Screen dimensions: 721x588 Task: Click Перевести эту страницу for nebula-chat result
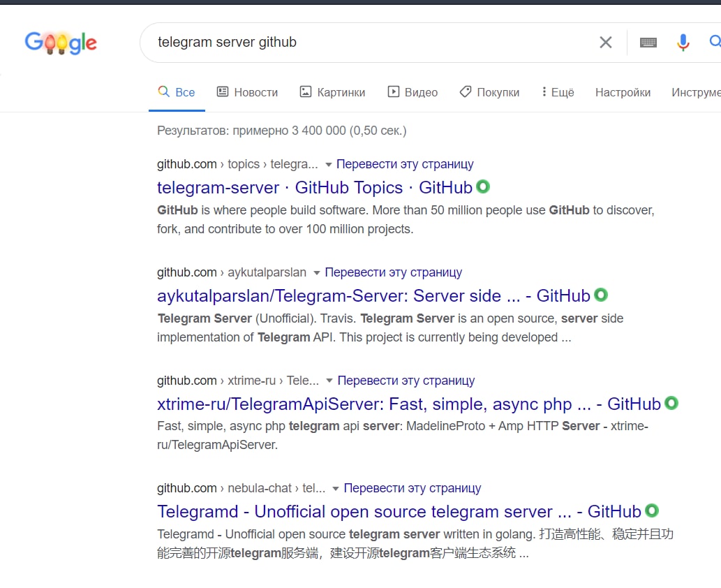click(x=412, y=488)
